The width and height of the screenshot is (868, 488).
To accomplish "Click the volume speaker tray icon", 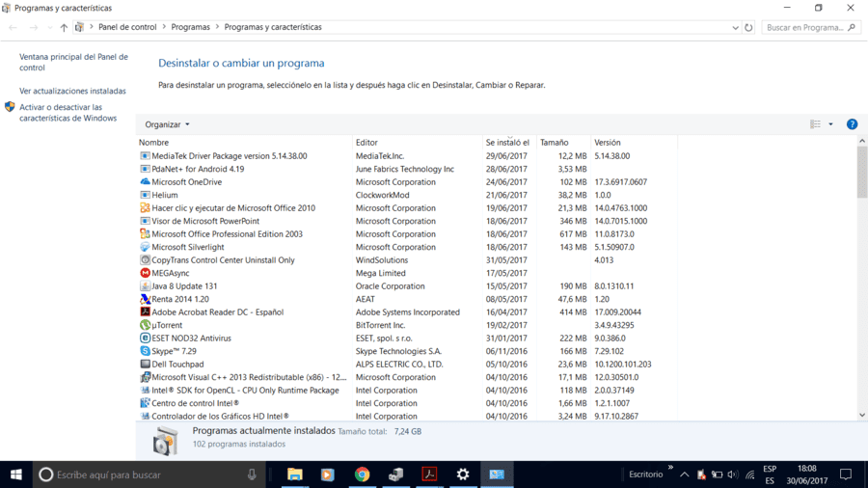I will [733, 474].
